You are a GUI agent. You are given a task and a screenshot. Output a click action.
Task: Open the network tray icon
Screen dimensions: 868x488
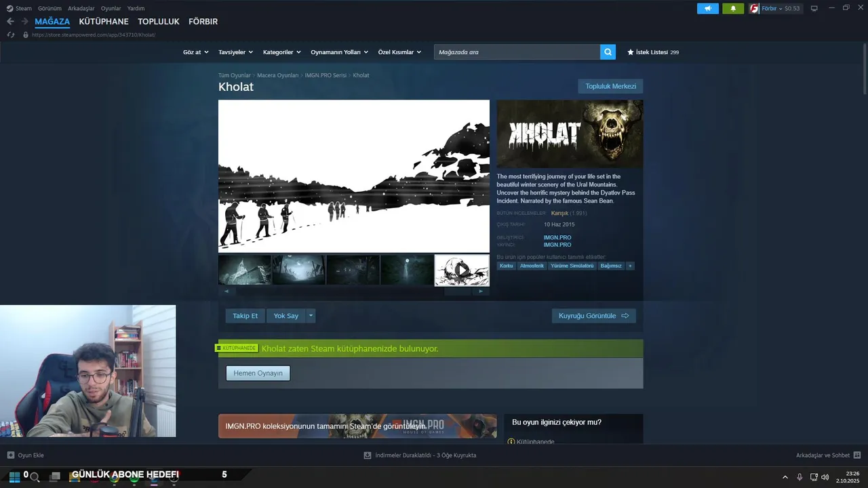pyautogui.click(x=814, y=477)
